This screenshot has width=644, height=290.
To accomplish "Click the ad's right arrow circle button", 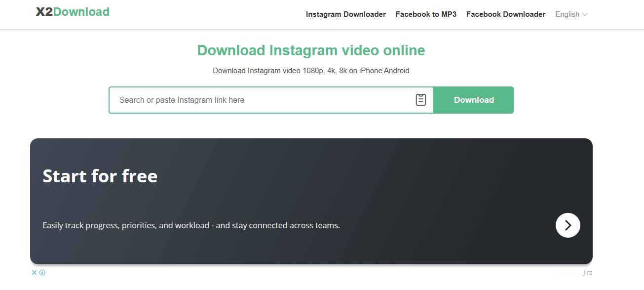I will [x=568, y=225].
